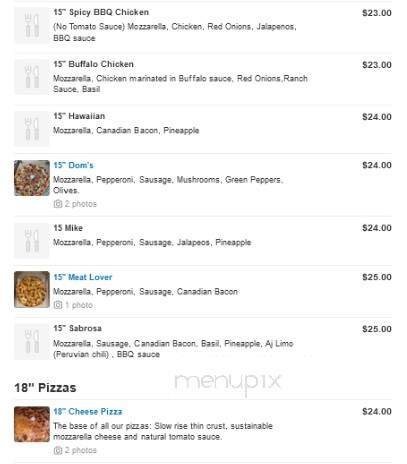
Task: Click the 18" Pizzas section heading
Action: (45, 388)
